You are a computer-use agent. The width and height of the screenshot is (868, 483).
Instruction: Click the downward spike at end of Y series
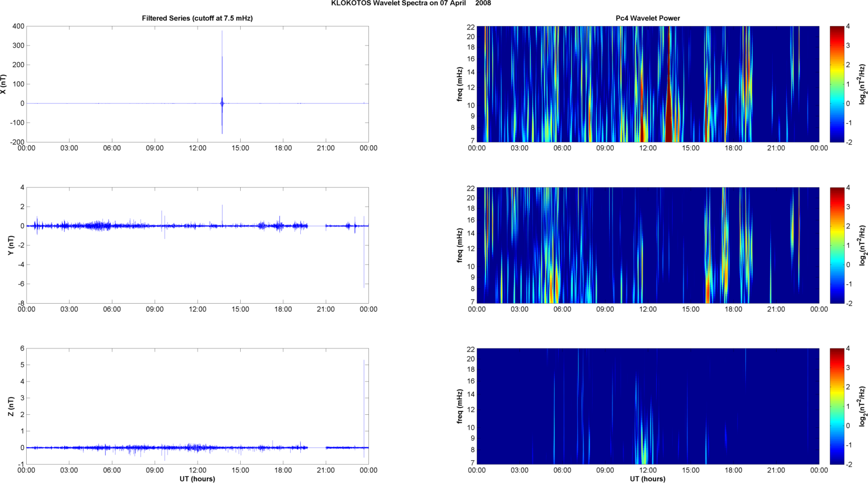pyautogui.click(x=364, y=261)
